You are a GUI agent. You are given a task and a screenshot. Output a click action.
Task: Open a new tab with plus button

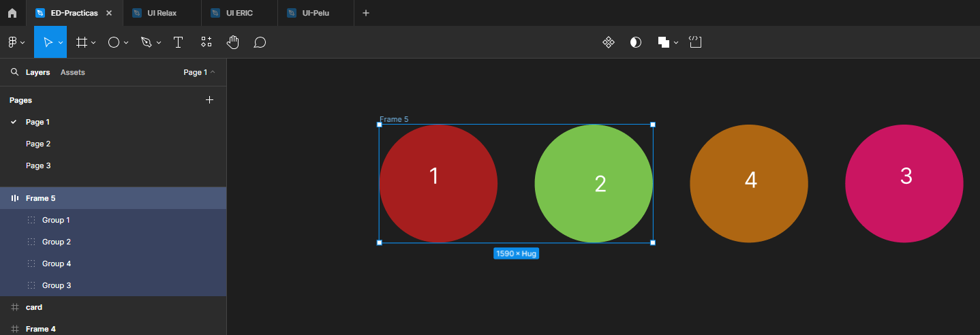coord(366,13)
